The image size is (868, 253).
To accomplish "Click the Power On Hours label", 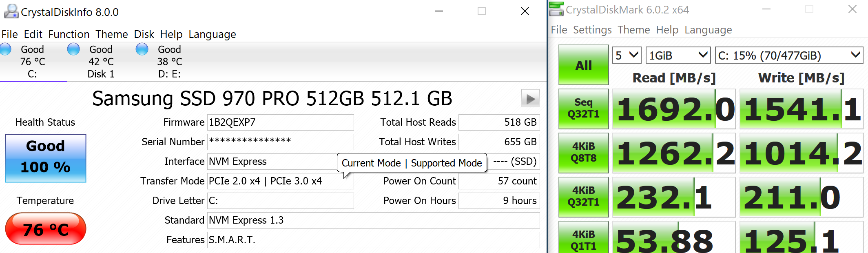I will 420,201.
